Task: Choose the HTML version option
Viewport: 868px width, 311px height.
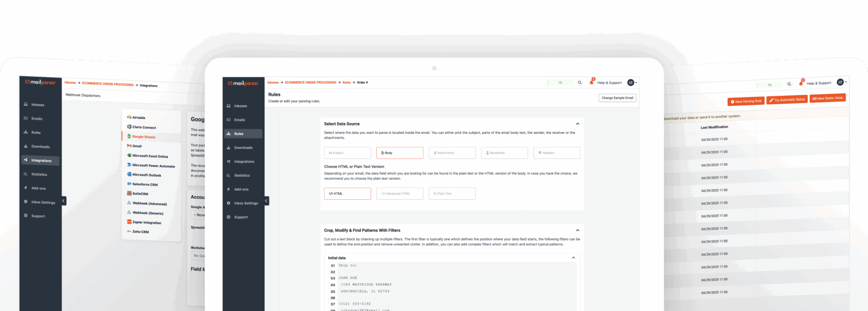Action: point(348,193)
